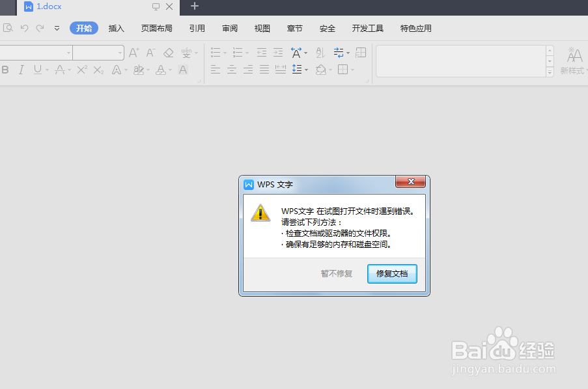The image size is (588, 389).
Task: Toggle strikethrough formatting
Action: coord(60,70)
